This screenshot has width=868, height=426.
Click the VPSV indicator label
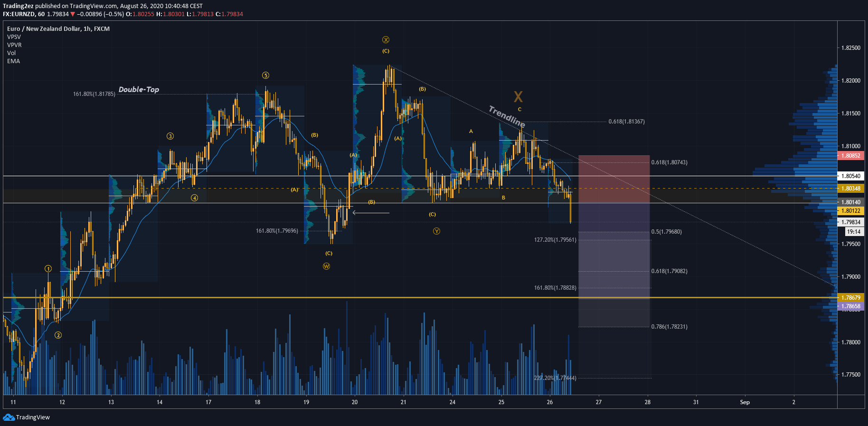pos(14,37)
